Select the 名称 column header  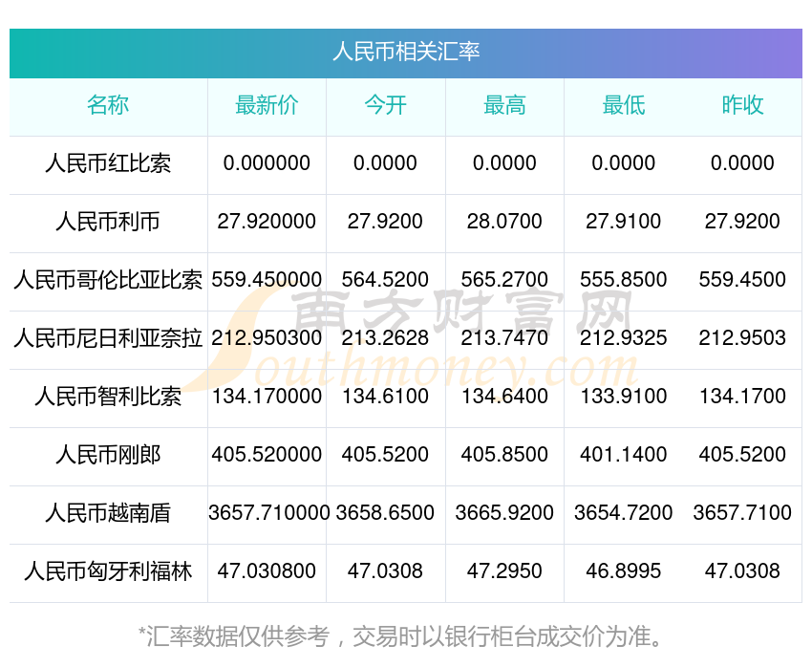[x=108, y=106]
